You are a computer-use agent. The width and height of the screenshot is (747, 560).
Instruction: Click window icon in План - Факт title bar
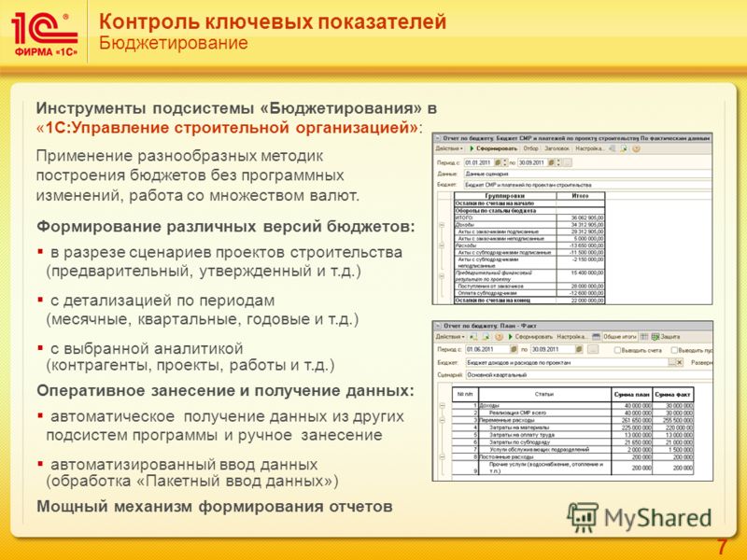click(x=438, y=326)
